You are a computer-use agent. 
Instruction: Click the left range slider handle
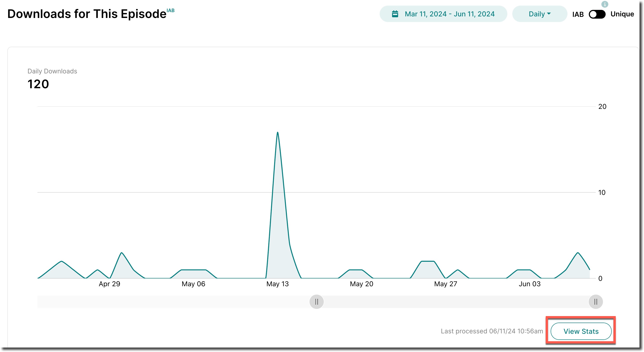point(316,302)
